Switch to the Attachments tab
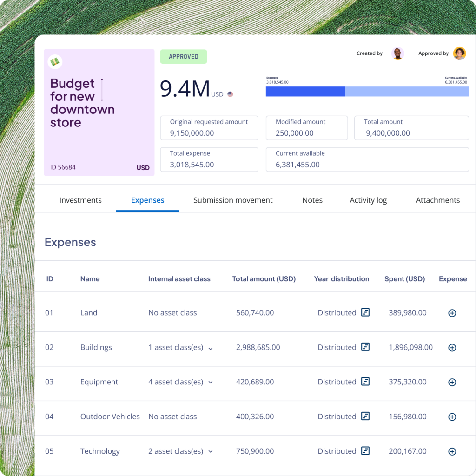476x476 pixels. 438,200
